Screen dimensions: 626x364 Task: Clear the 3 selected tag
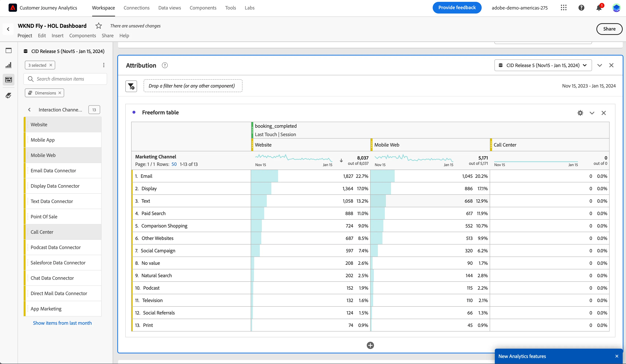pos(51,65)
